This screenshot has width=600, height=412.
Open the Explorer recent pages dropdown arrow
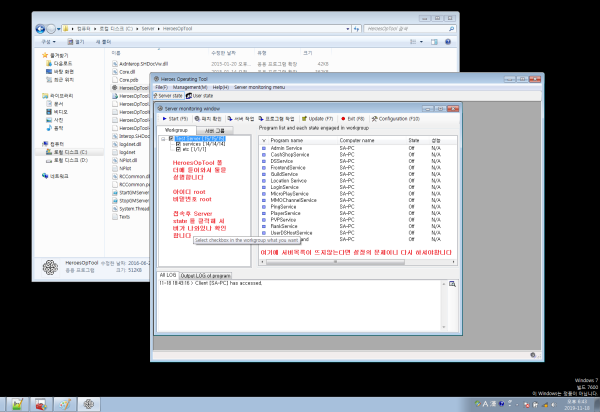coord(59,29)
